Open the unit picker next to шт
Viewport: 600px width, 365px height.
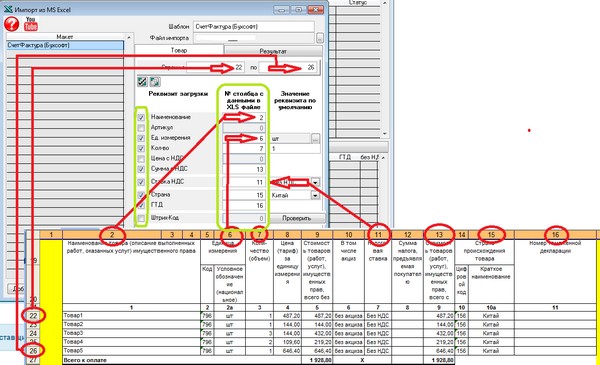point(315,139)
